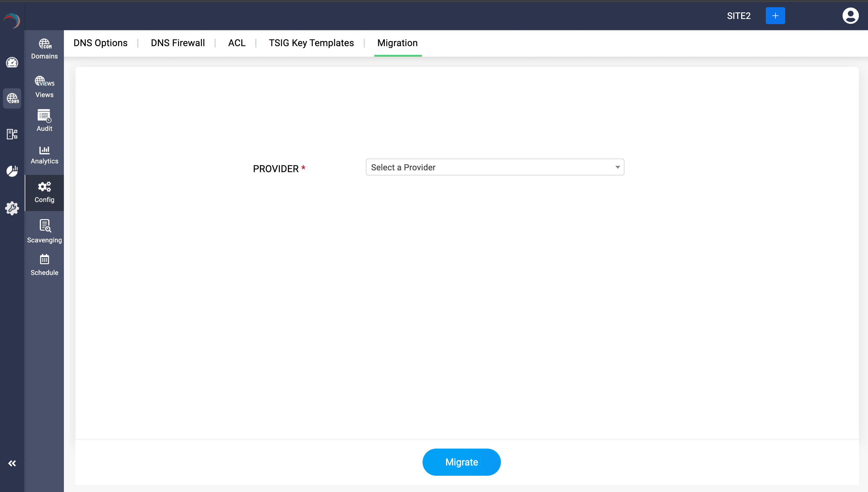
Task: Open the Audit sidebar icon
Action: 44,115
